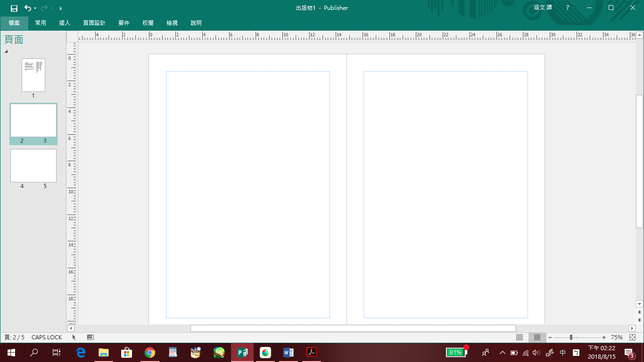
Task: Expand the Customize Quick Access Toolbar menu
Action: click(x=61, y=8)
